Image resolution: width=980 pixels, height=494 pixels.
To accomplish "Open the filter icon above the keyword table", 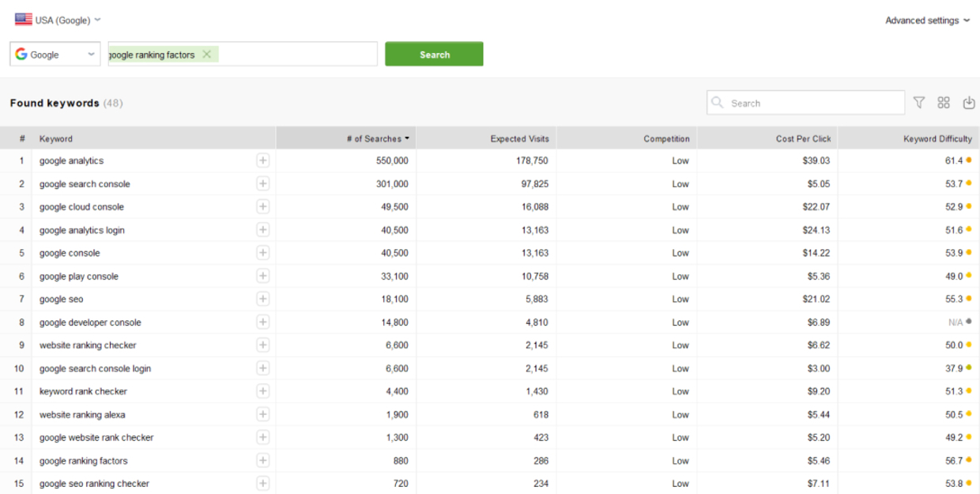I will tap(918, 102).
